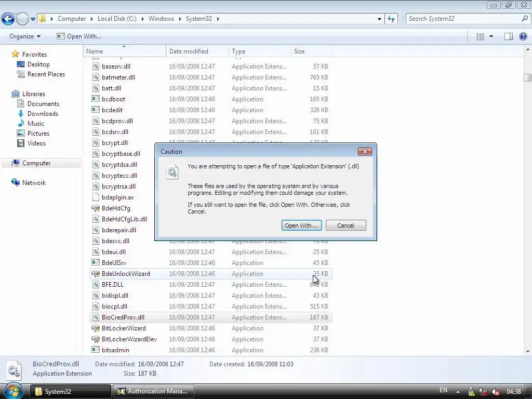
Task: Click Open With... in the toolbar
Action: pos(79,36)
